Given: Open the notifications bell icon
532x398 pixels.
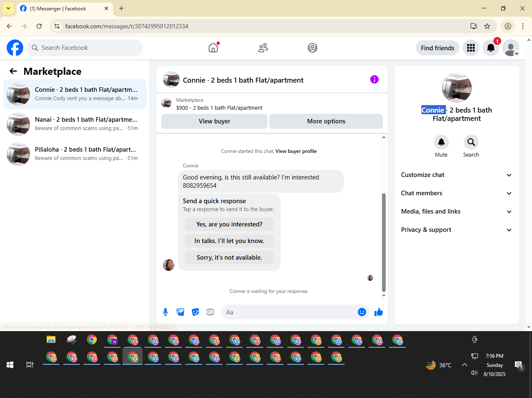Looking at the screenshot, I should click(x=491, y=48).
